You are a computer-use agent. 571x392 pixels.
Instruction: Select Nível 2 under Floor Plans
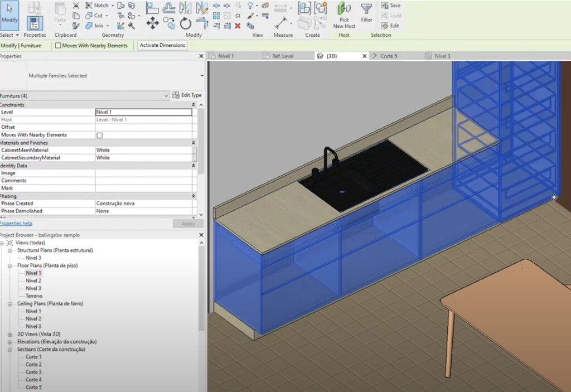(33, 281)
